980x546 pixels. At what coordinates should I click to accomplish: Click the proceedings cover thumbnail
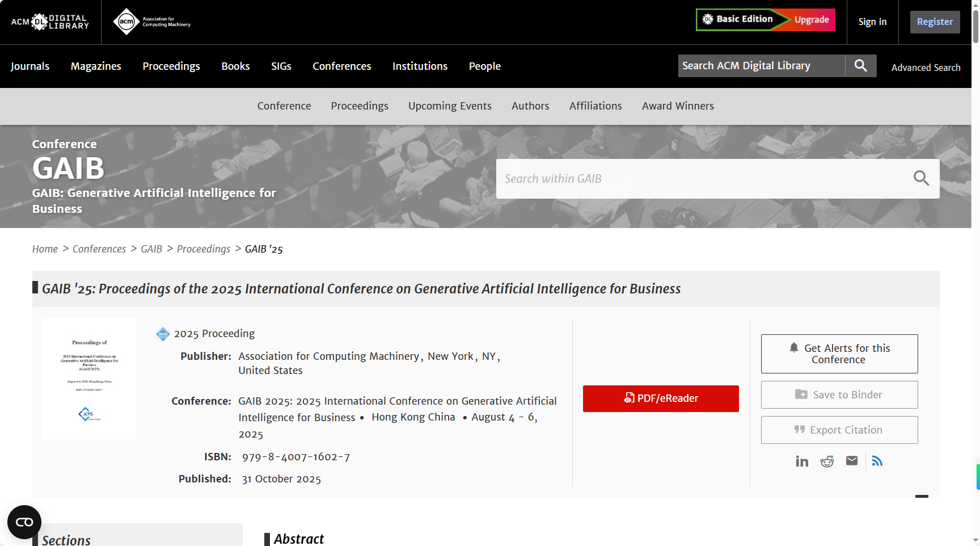tap(89, 379)
